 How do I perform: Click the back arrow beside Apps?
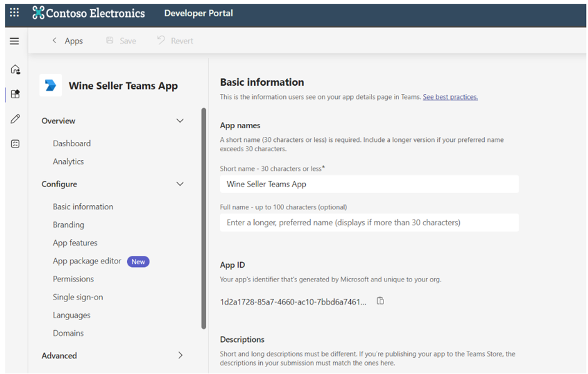coord(54,41)
